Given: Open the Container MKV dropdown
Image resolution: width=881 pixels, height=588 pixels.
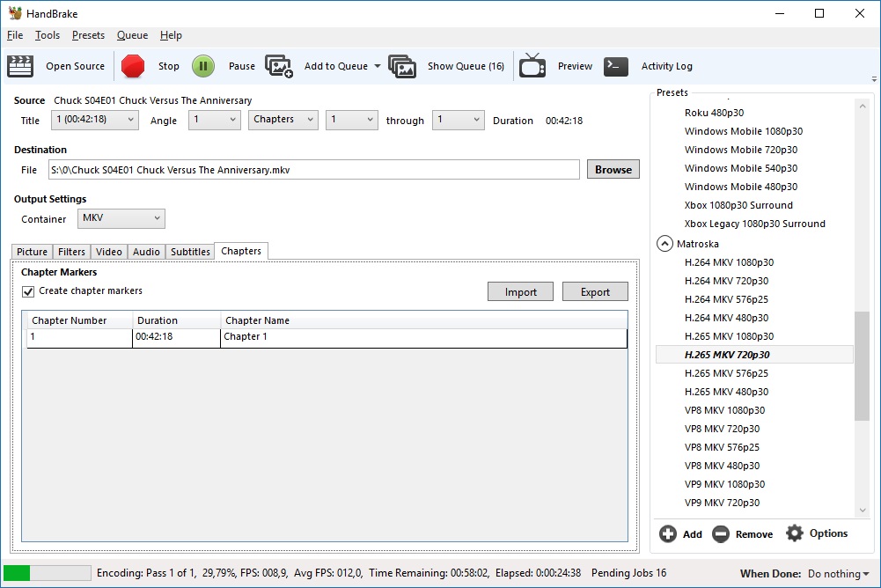Looking at the screenshot, I should click(x=121, y=218).
